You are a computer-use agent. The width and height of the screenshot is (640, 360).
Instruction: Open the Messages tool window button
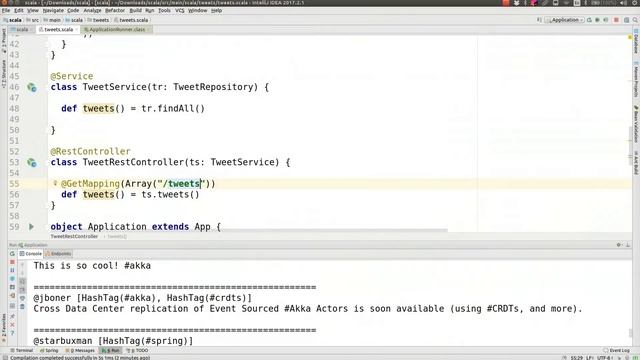click(x=80, y=351)
